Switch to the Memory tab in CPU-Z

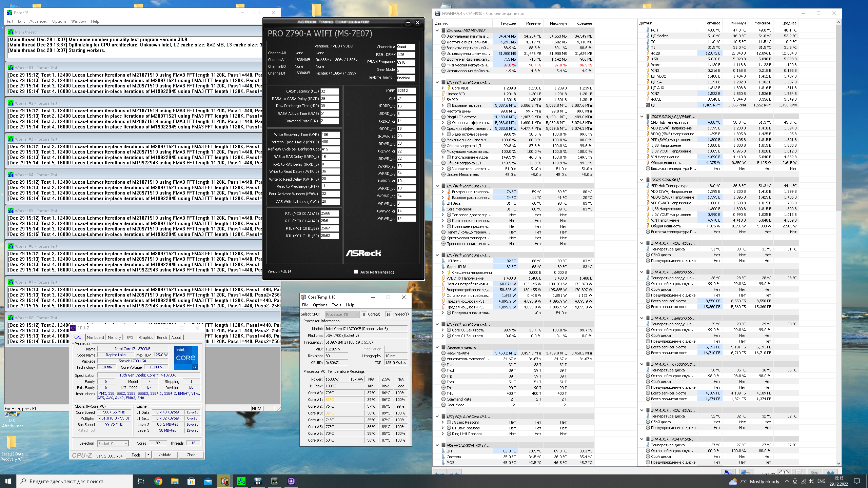click(114, 338)
